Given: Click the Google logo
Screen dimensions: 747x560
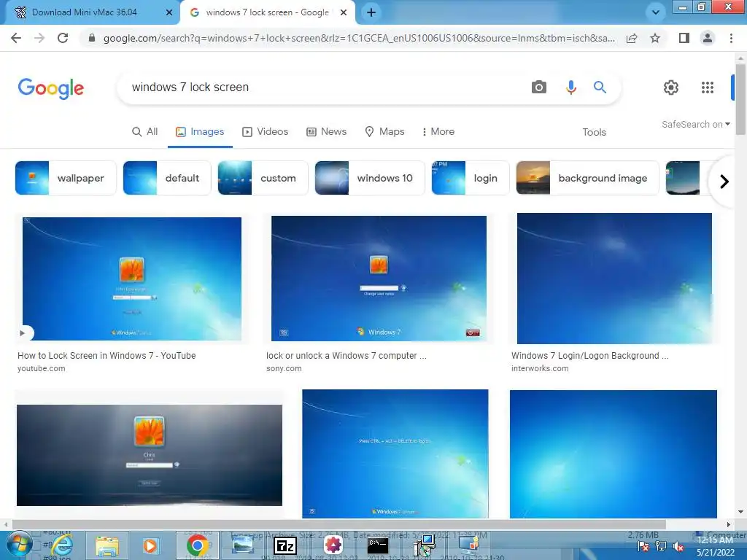Looking at the screenshot, I should pyautogui.click(x=51, y=88).
